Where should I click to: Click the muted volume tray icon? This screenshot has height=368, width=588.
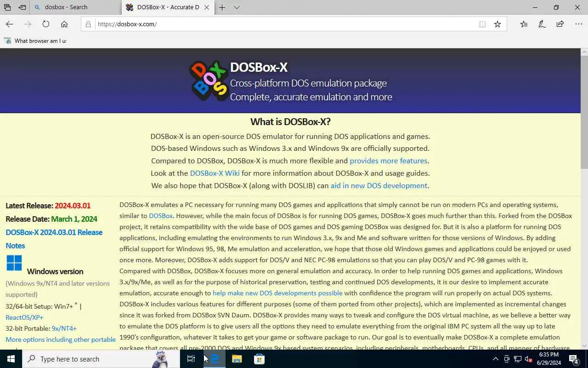click(529, 359)
